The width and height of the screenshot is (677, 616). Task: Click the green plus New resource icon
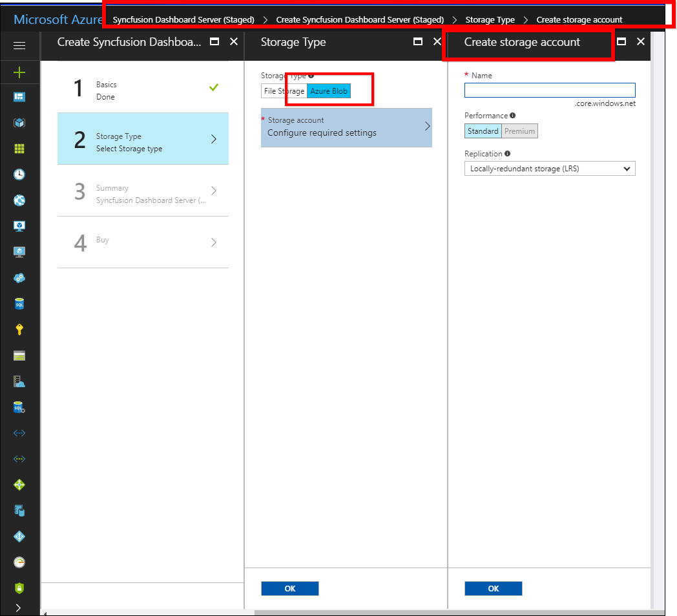[x=19, y=72]
